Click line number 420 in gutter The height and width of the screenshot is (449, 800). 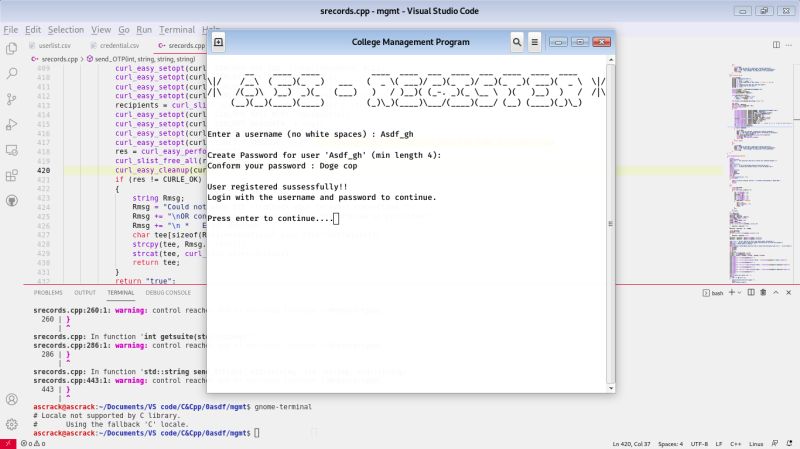coord(43,170)
